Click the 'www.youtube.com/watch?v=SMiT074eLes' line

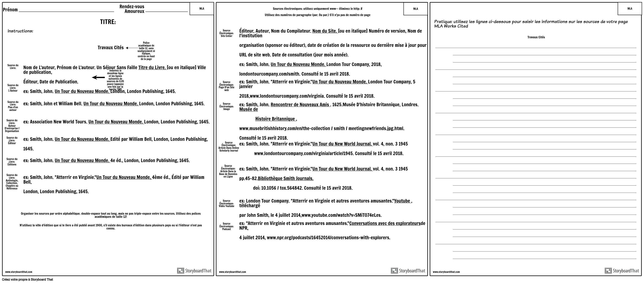click(x=310, y=215)
